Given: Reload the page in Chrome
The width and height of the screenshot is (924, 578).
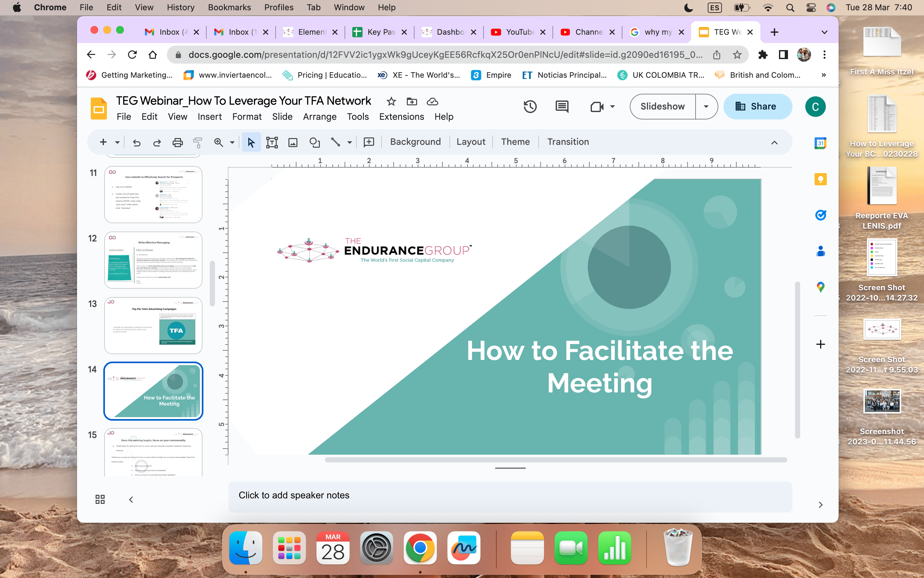Looking at the screenshot, I should click(132, 55).
